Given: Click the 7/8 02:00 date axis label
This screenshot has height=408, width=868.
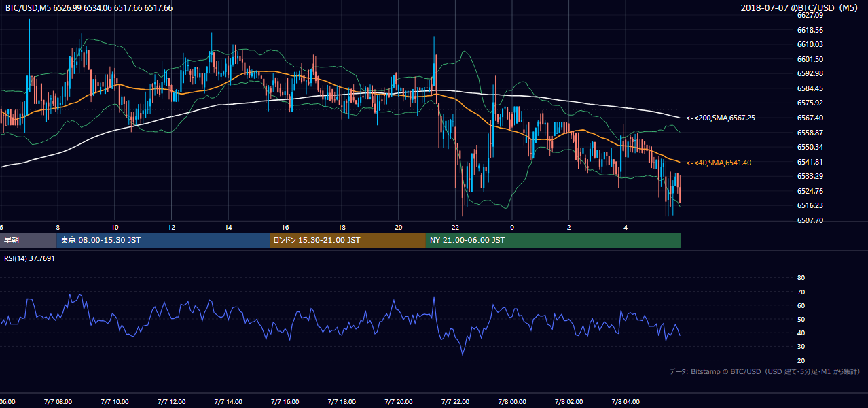Looking at the screenshot, I should tap(569, 402).
